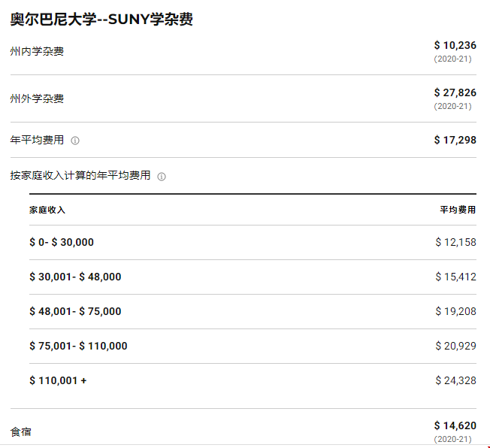490x448 pixels.
Task: Select the room and board amount $ 14,620
Action: (x=455, y=425)
